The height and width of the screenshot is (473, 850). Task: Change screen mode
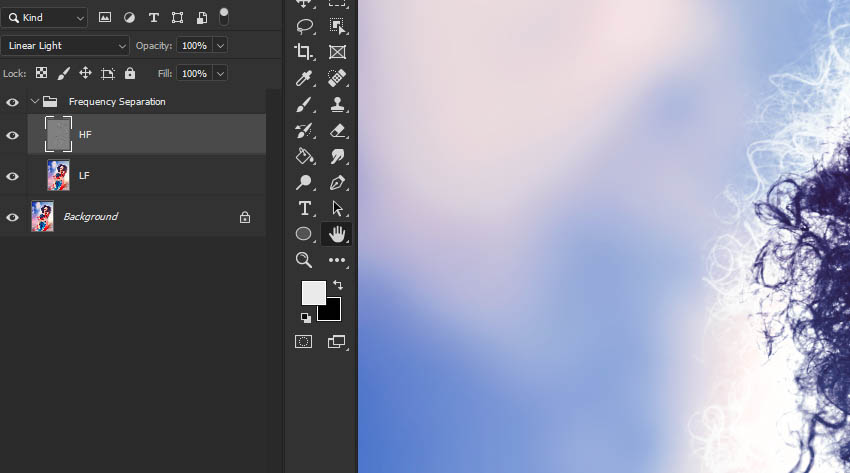337,341
